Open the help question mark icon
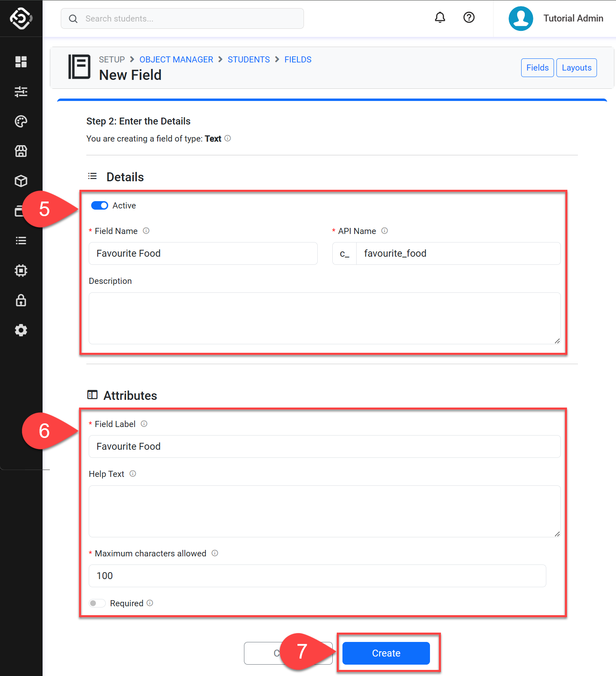This screenshot has width=616, height=676. tap(469, 17)
